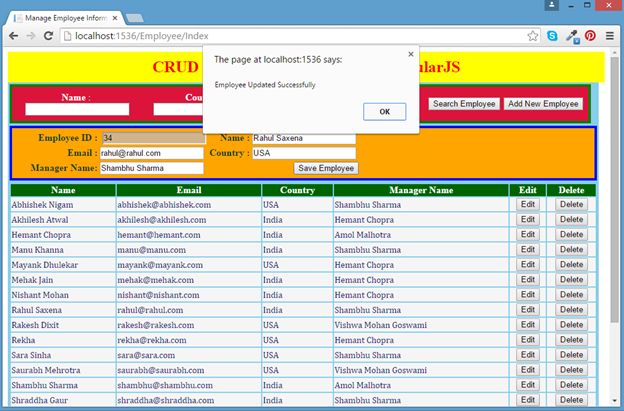Click the Name search field
The image size is (624, 411).
(x=77, y=109)
